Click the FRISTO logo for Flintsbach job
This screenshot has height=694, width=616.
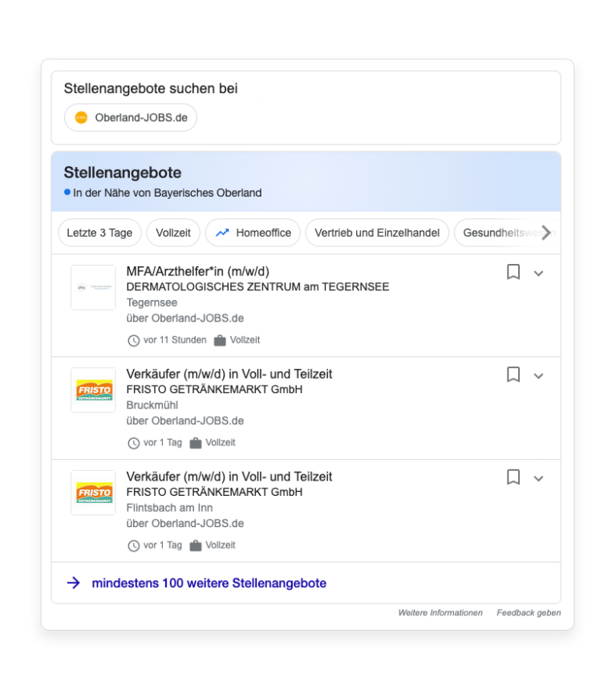tap(93, 493)
